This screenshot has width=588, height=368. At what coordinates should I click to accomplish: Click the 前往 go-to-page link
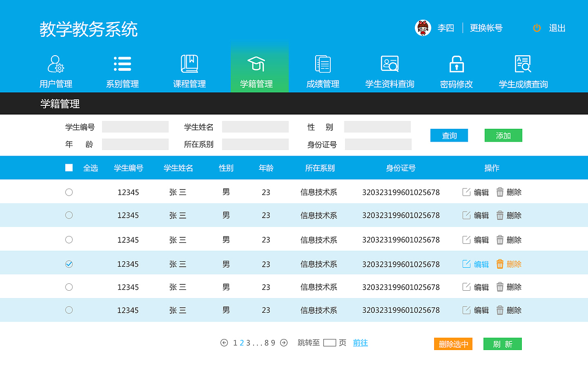tap(360, 343)
